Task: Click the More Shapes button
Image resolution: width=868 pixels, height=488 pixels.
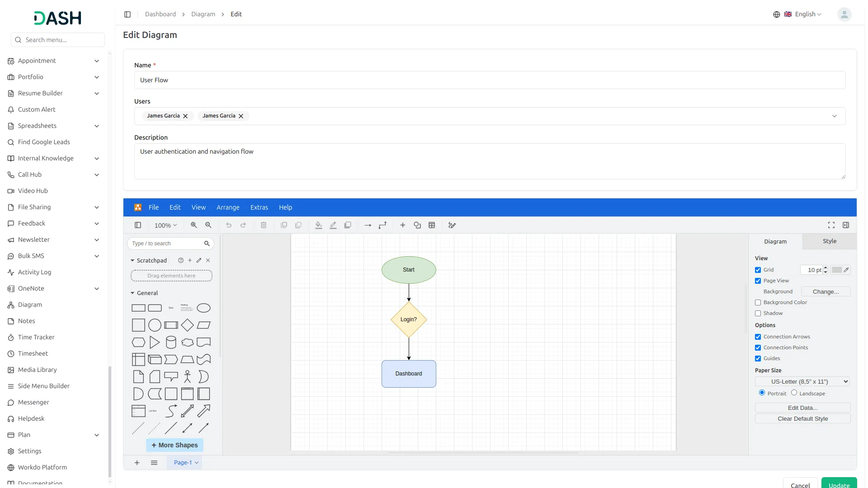Action: pos(175,445)
